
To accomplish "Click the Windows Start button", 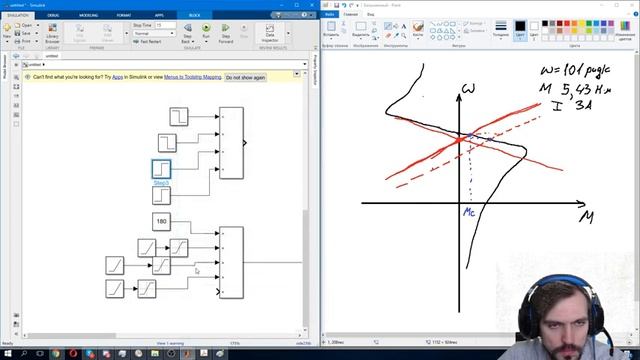I will coord(7,353).
